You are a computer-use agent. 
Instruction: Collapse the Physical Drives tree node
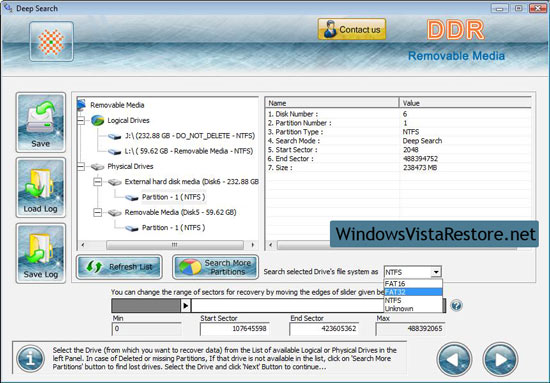coord(81,166)
